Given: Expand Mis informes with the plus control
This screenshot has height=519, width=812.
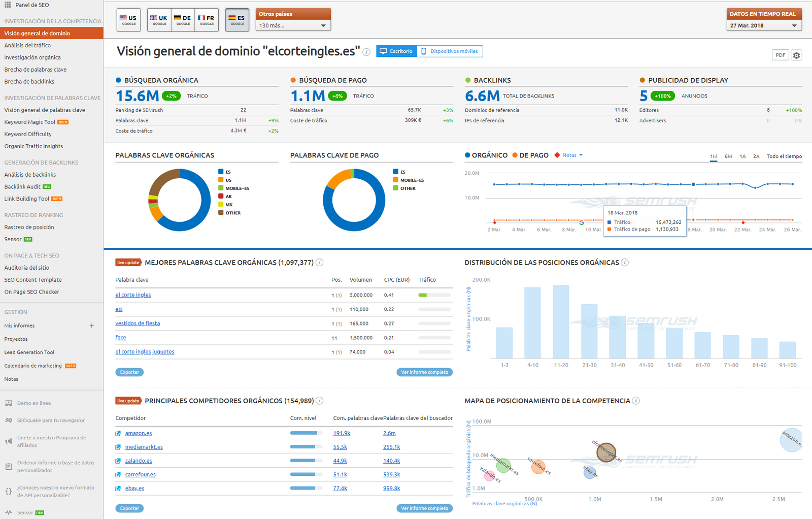Looking at the screenshot, I should point(92,326).
